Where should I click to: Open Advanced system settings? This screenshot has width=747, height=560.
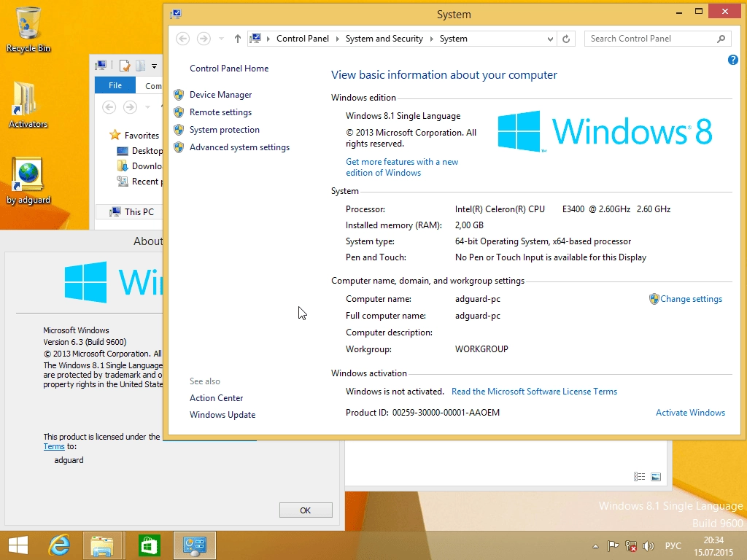point(239,147)
